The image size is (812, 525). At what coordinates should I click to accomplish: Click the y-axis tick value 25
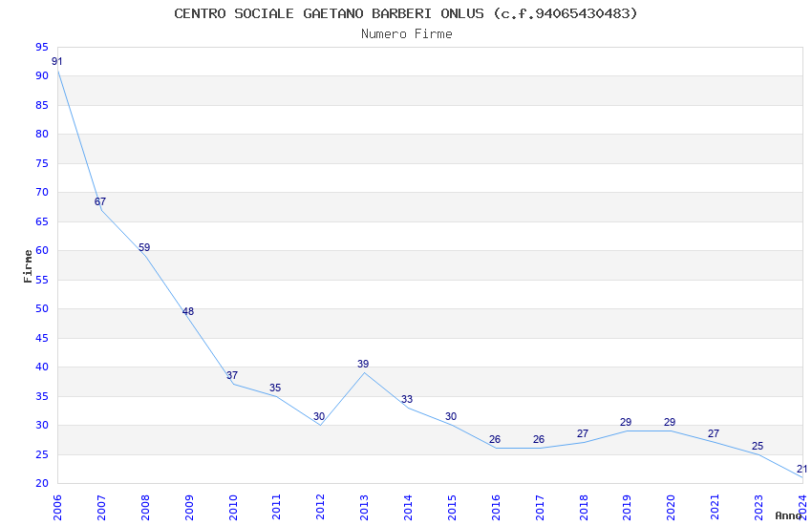[42, 454]
